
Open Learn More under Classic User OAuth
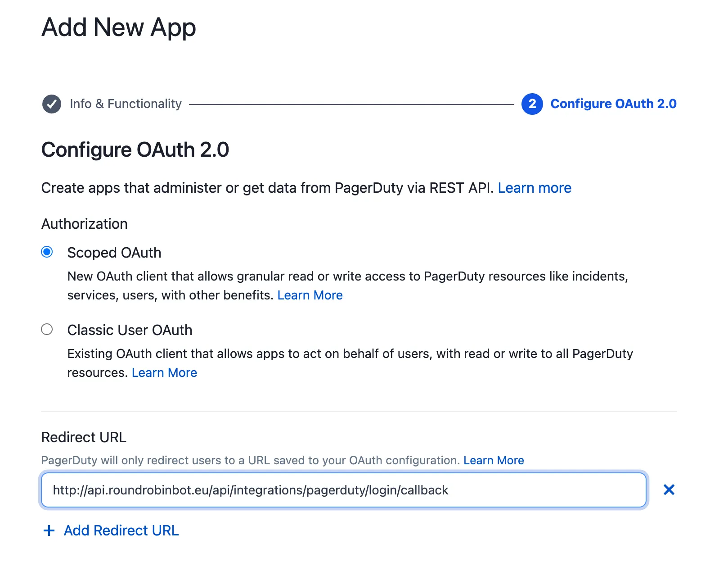click(164, 373)
